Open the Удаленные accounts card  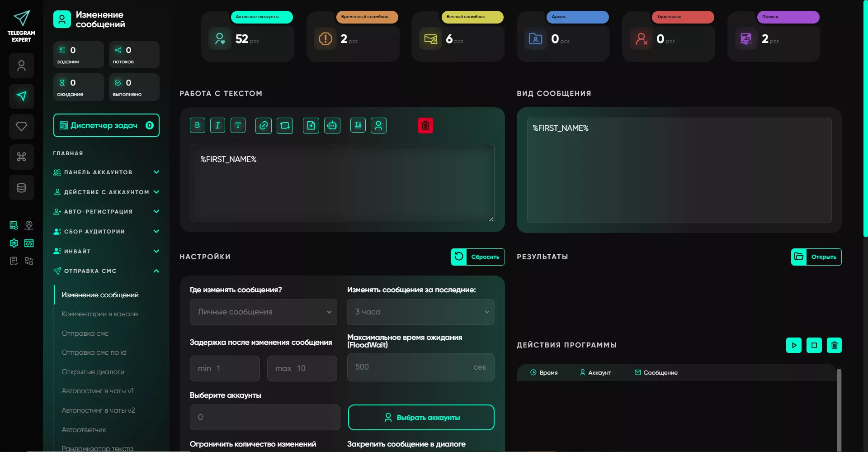click(669, 37)
